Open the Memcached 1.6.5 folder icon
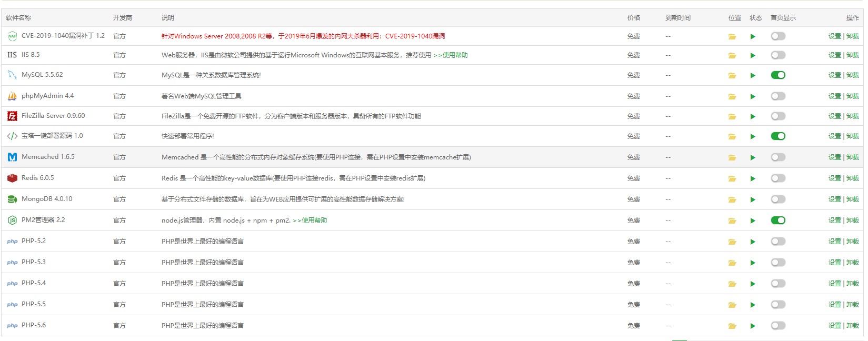The height and width of the screenshot is (341, 868). click(732, 157)
